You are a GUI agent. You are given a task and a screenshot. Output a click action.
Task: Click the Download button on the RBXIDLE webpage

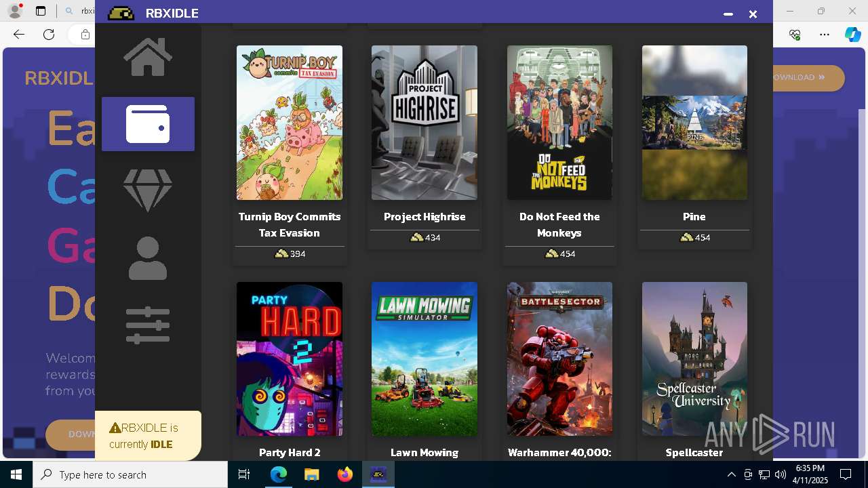pos(808,77)
